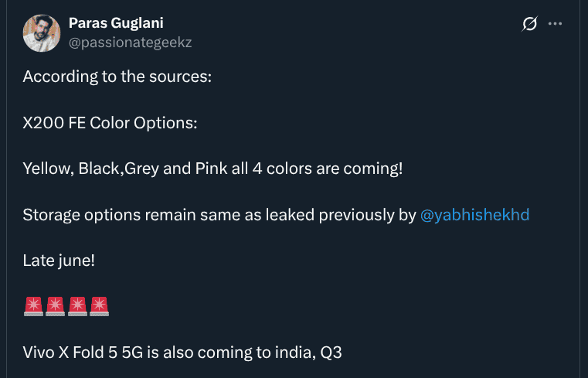Visit the @yabhishekhd mention link
This screenshot has height=378, width=588.
coord(474,215)
